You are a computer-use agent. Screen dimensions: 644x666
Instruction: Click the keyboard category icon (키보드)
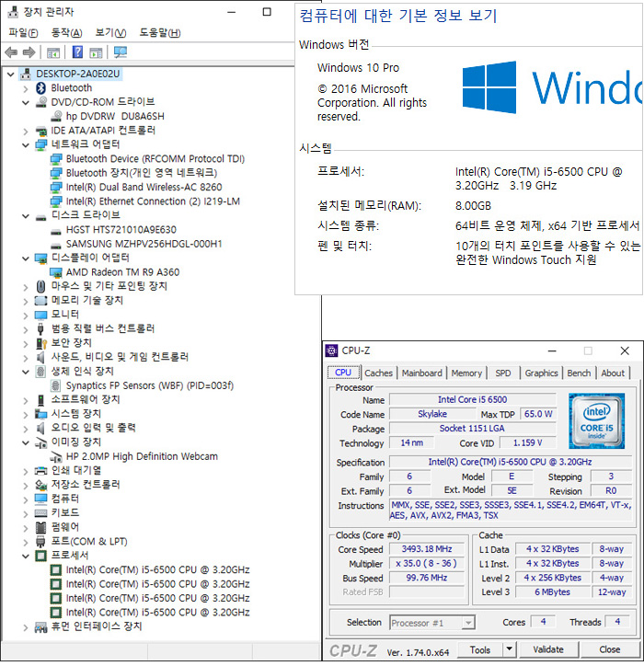click(x=40, y=513)
